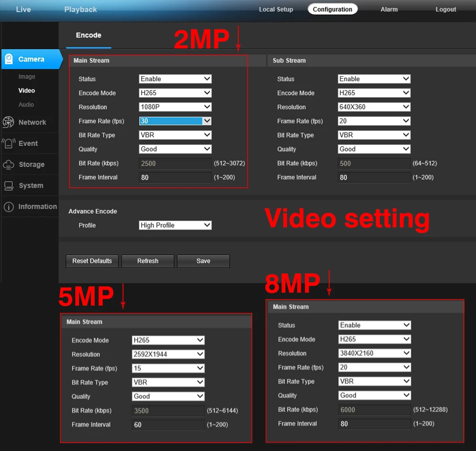This screenshot has height=451, width=476.
Task: Click the Save button
Action: (x=203, y=261)
